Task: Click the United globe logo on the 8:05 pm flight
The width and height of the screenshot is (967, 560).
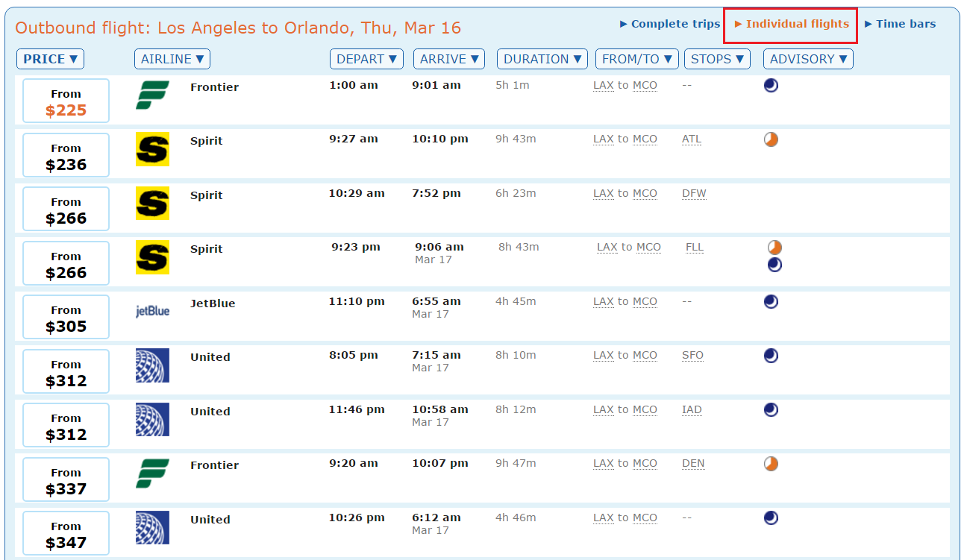Action: (x=152, y=365)
